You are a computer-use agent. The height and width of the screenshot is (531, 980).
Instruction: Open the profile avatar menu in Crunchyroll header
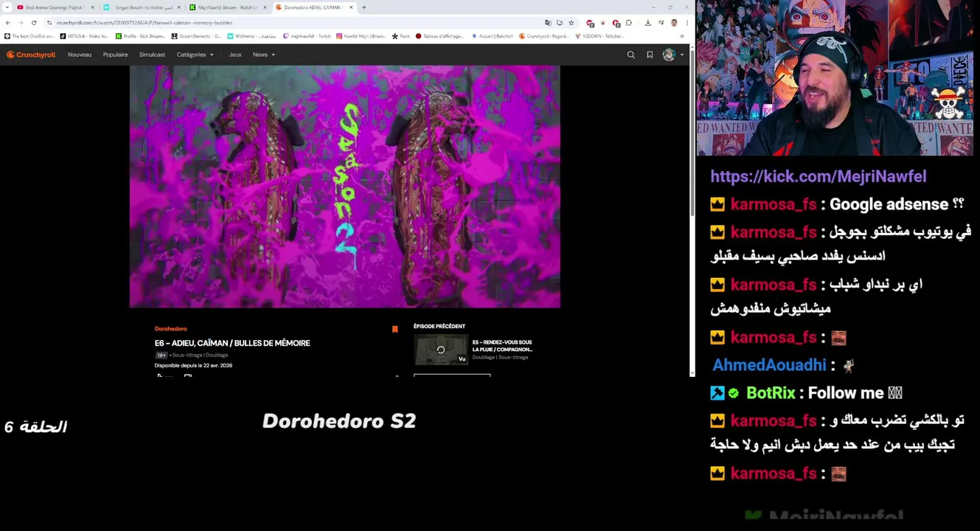[x=673, y=55]
